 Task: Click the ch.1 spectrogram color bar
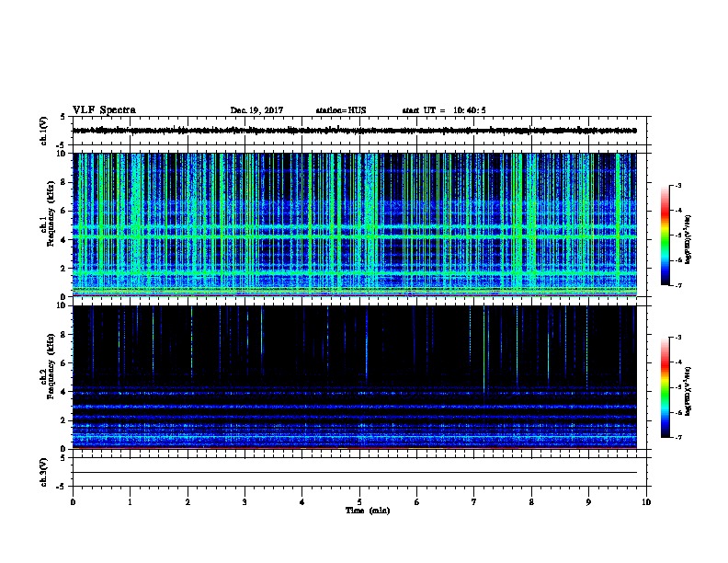pos(665,236)
